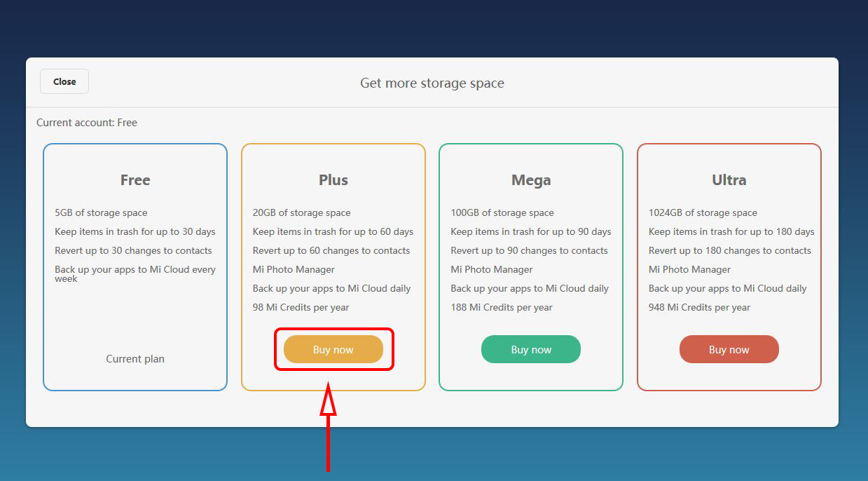This screenshot has width=868, height=481.
Task: Click the weekly Mi Cloud backup line
Action: 135,273
